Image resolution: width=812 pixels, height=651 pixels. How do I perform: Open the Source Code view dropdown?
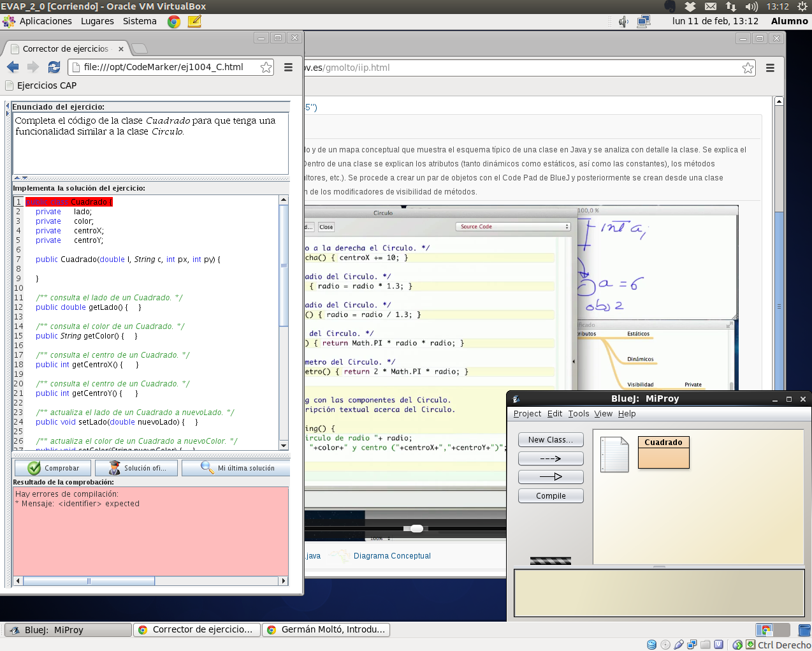click(513, 227)
